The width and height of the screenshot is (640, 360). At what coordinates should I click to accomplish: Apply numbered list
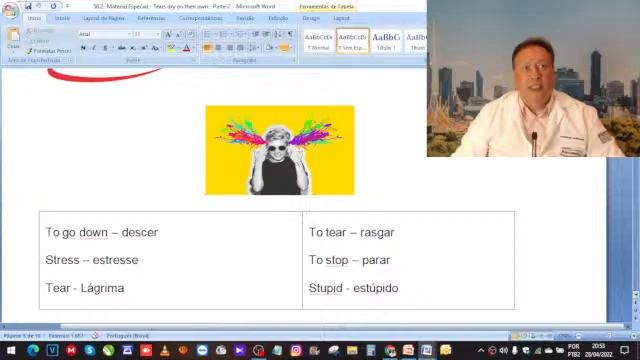click(224, 34)
